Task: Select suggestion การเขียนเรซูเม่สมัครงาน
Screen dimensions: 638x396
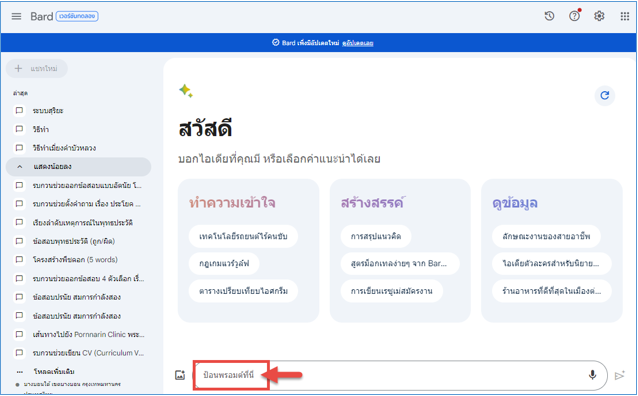Action: pos(391,291)
